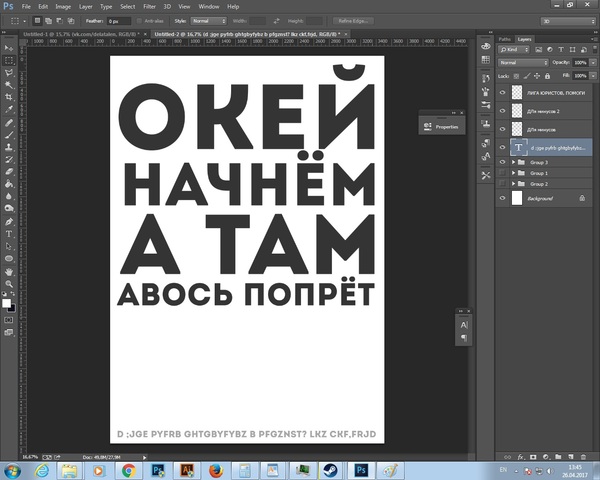600x480 pixels.
Task: Hide the Background layer with eye icon
Action: pos(502,199)
